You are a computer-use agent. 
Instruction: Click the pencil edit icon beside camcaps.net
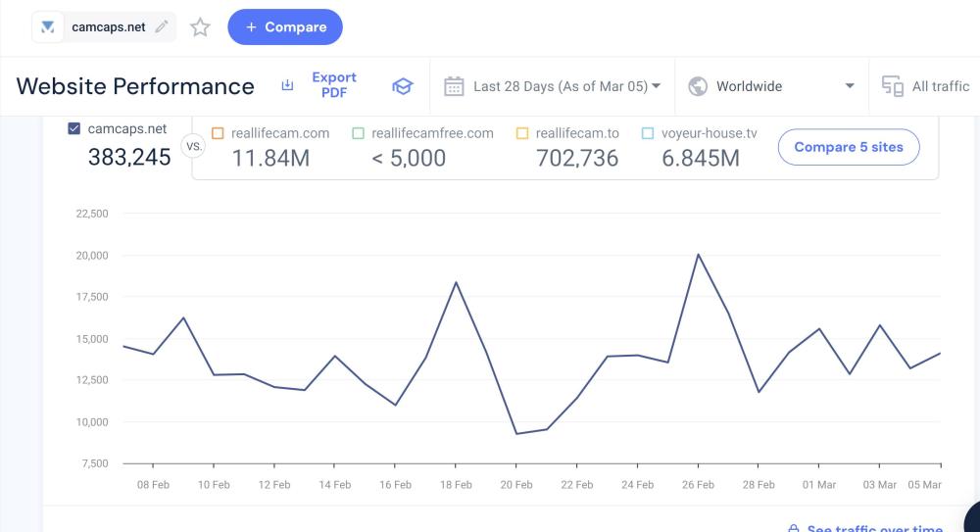click(162, 27)
